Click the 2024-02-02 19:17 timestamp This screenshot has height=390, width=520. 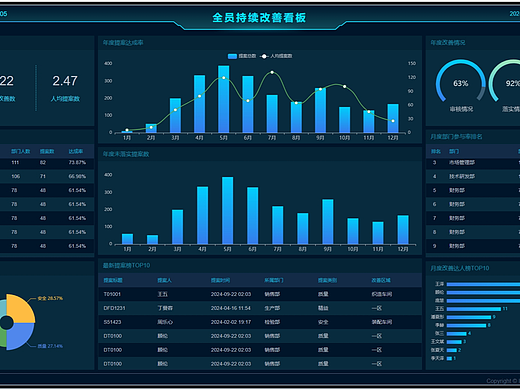coord(231,322)
